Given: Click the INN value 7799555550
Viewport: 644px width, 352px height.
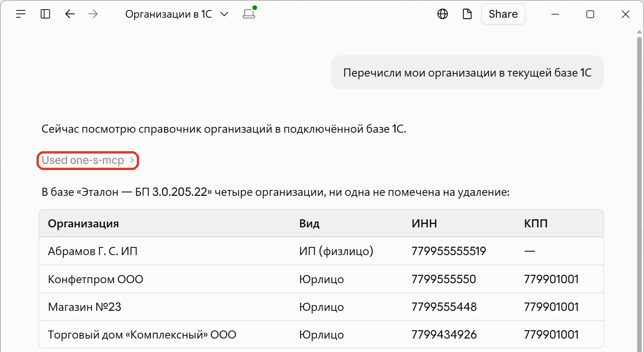Looking at the screenshot, I should (x=444, y=279).
